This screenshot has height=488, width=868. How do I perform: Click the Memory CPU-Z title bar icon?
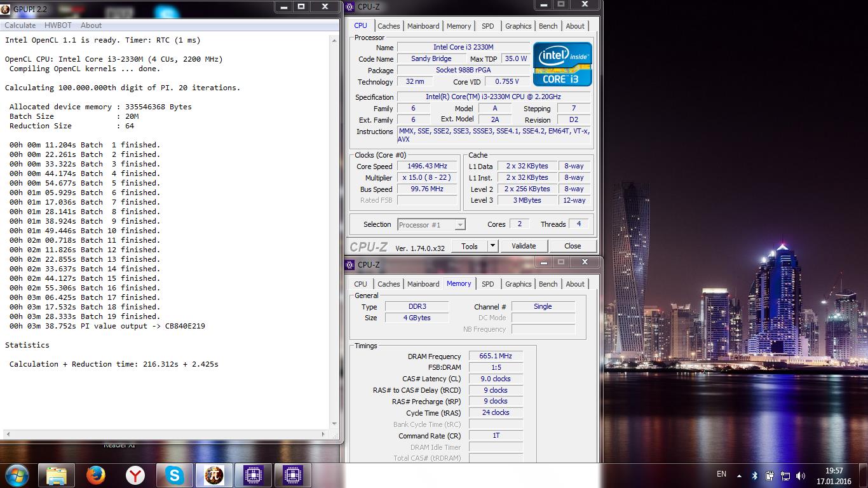(x=350, y=265)
